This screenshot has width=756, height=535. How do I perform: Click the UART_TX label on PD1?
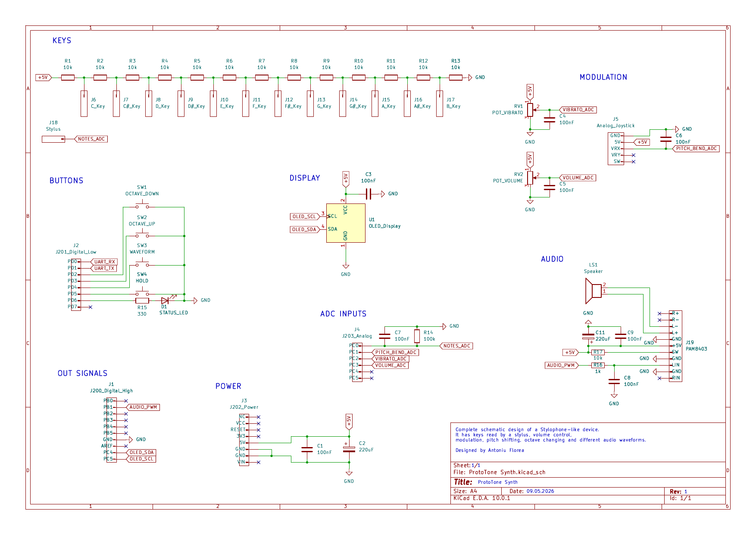point(104,268)
